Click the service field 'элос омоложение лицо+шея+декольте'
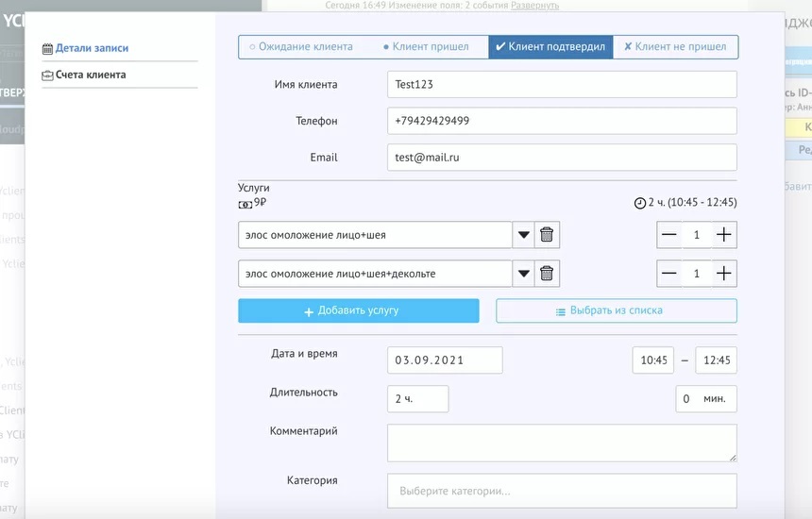 375,274
